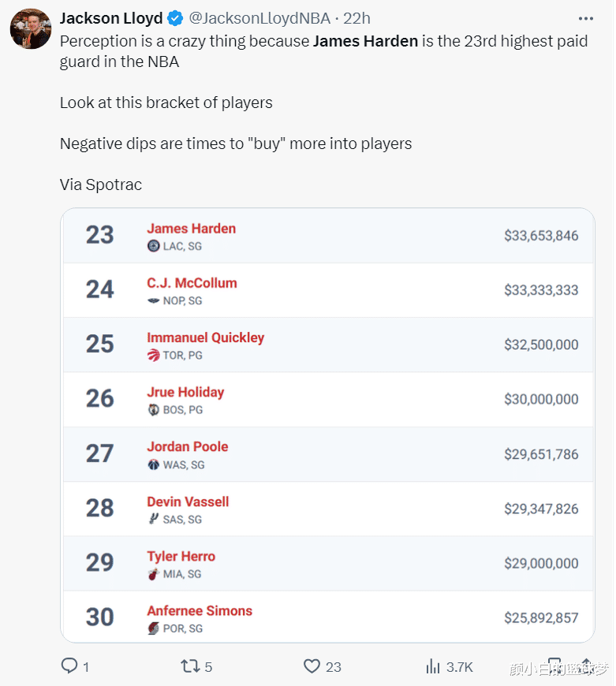The height and width of the screenshot is (686, 616).
Task: Open the James Harden player link in the table
Action: [191, 229]
